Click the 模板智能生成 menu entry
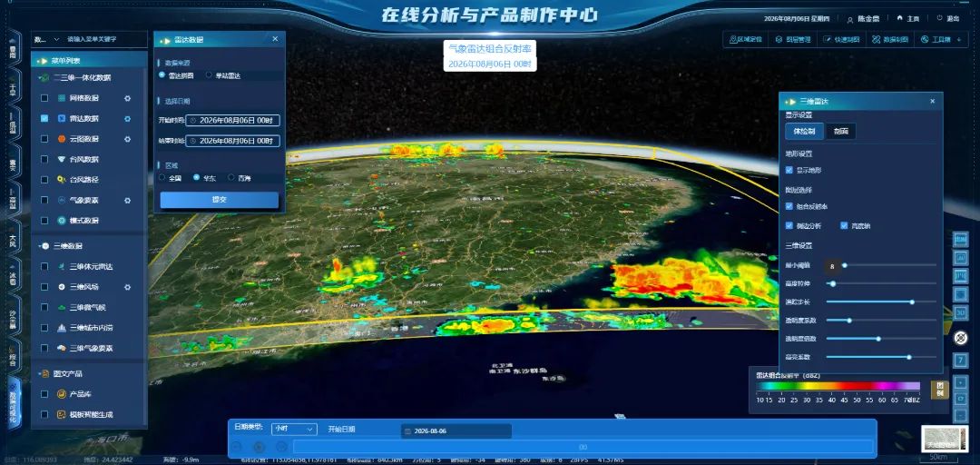The height and width of the screenshot is (465, 980). [x=92, y=414]
